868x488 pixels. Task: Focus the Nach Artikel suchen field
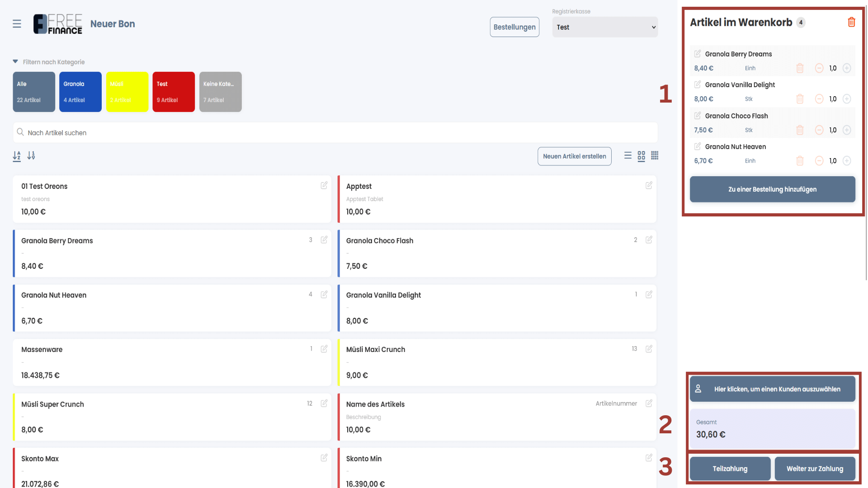[x=335, y=132]
